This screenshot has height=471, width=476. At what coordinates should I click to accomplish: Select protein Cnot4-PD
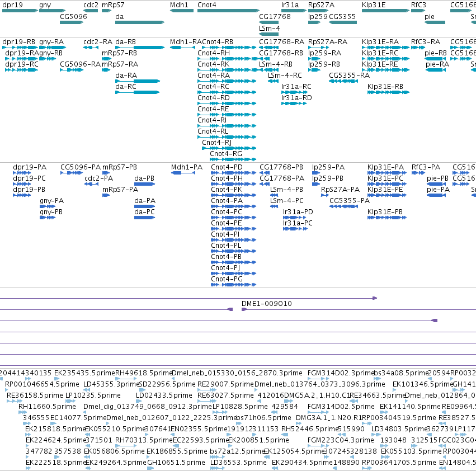[x=233, y=173]
